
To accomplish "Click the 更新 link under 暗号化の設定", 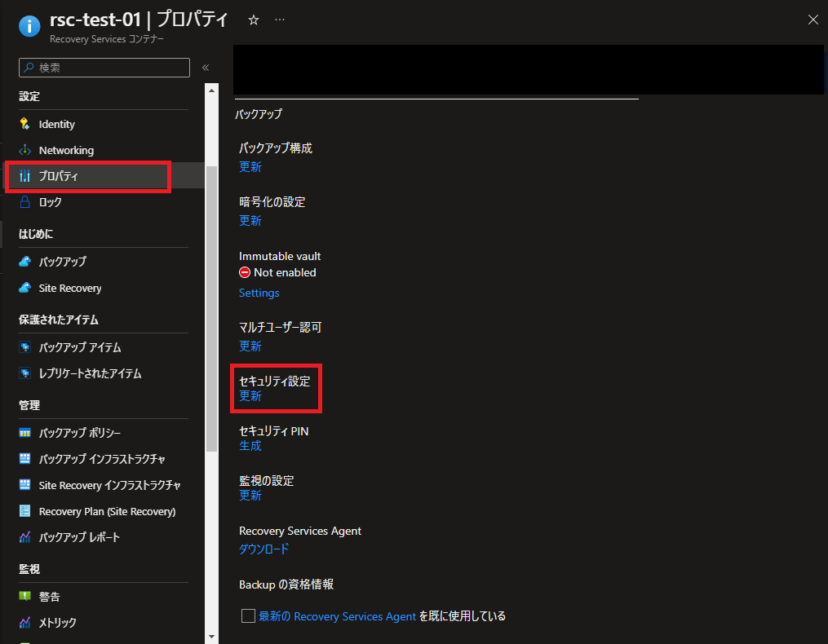I will pyautogui.click(x=250, y=221).
